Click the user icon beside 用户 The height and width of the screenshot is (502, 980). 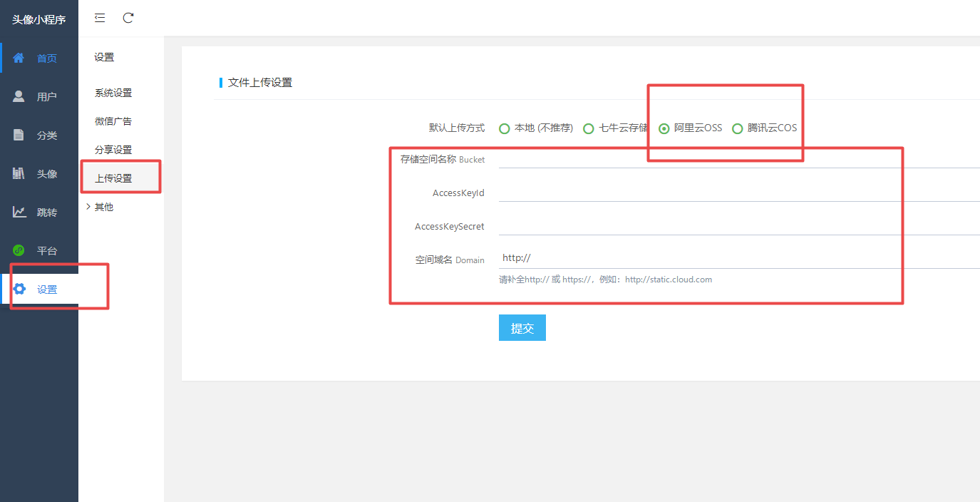pos(19,96)
